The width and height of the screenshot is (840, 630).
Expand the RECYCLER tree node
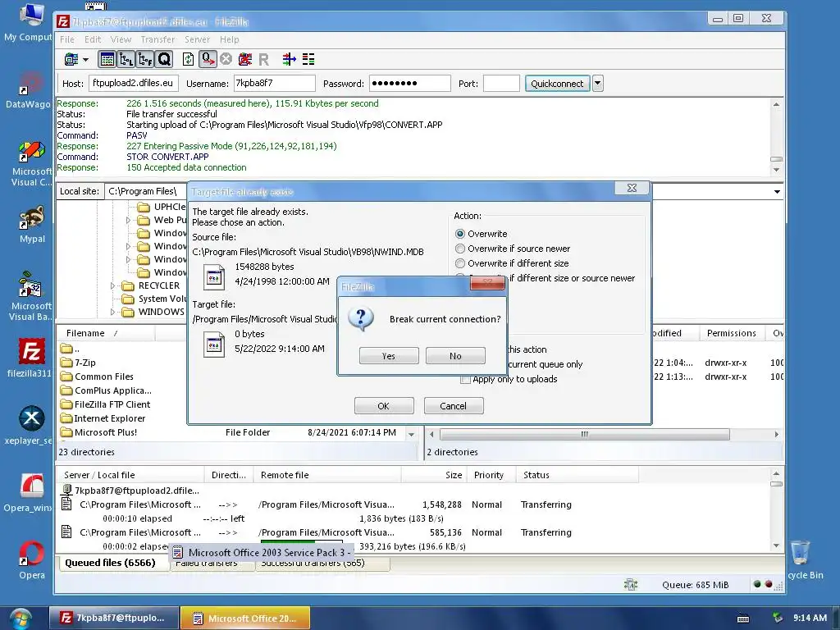tap(112, 286)
